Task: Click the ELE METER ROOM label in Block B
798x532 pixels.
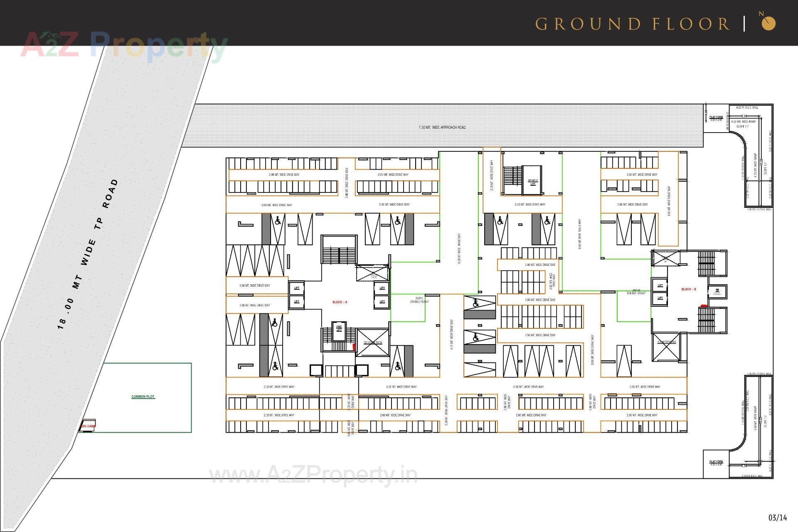Action: [667, 342]
